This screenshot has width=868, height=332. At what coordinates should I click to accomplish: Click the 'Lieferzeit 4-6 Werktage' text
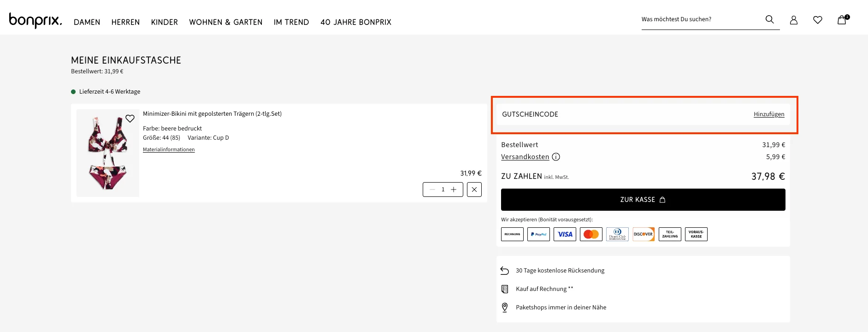coord(110,92)
